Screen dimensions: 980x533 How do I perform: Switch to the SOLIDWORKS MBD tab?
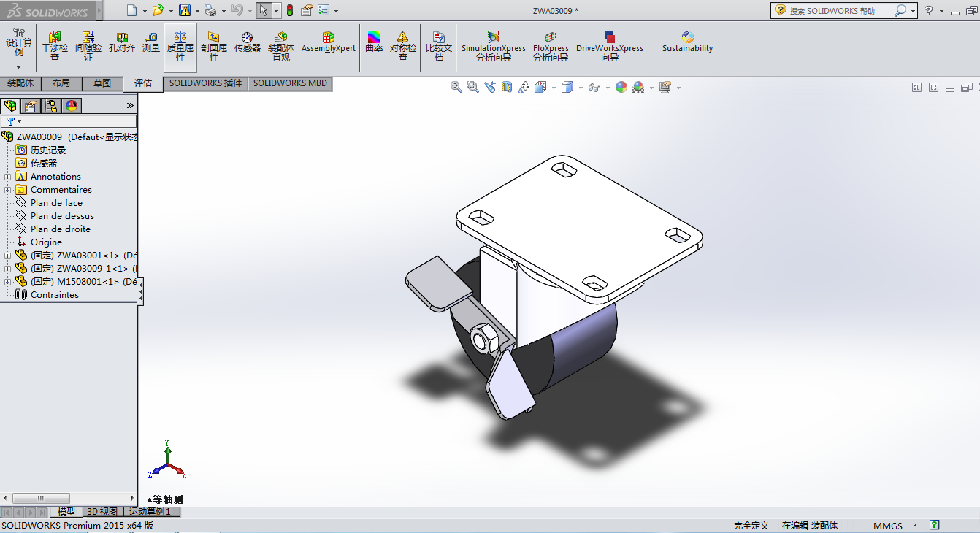pyautogui.click(x=290, y=83)
